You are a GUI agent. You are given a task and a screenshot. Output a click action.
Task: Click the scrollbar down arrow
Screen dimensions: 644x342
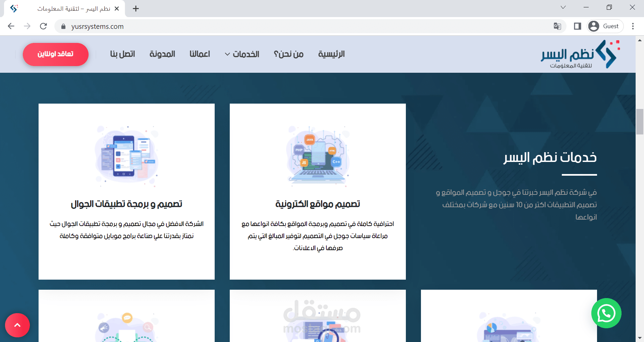(640, 338)
